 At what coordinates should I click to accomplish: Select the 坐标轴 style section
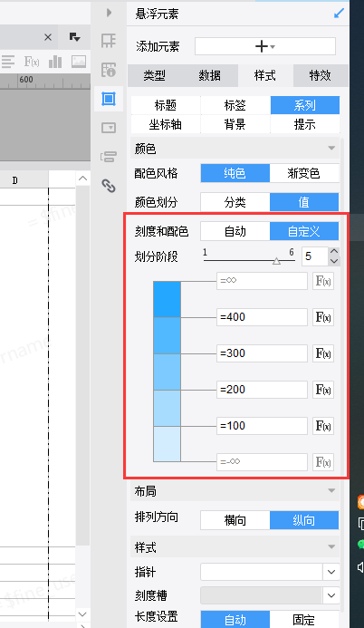[166, 124]
